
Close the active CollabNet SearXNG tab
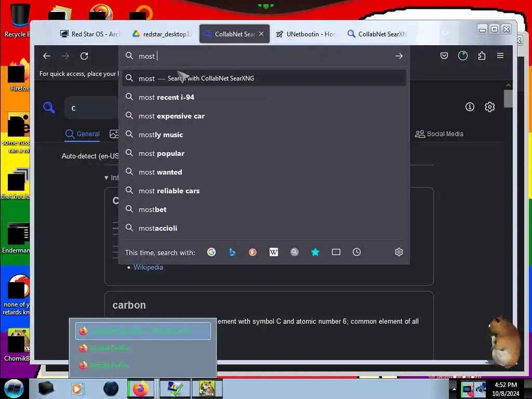click(261, 34)
